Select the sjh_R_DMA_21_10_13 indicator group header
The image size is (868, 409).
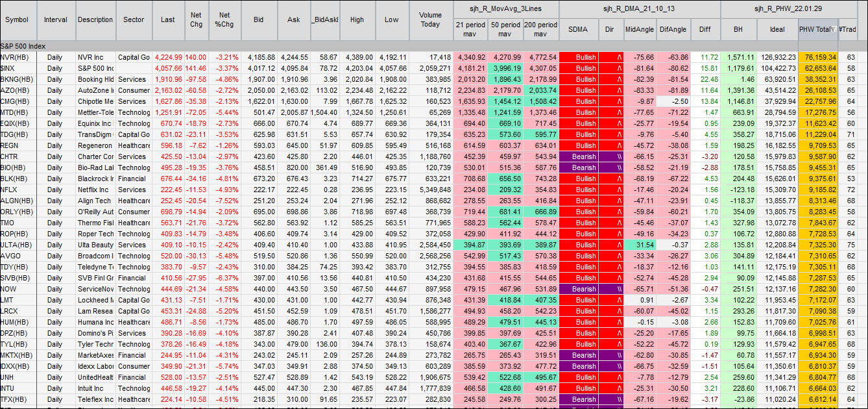pos(639,9)
